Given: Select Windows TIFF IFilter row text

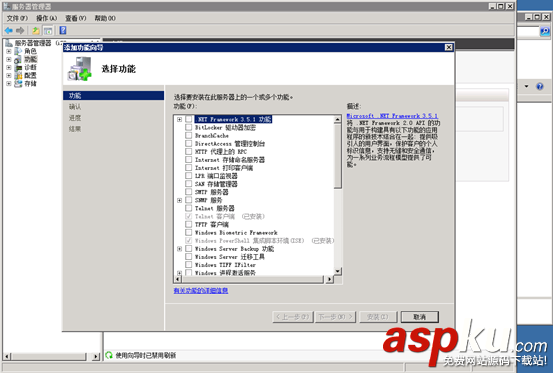Looking at the screenshot, I should (x=225, y=265).
